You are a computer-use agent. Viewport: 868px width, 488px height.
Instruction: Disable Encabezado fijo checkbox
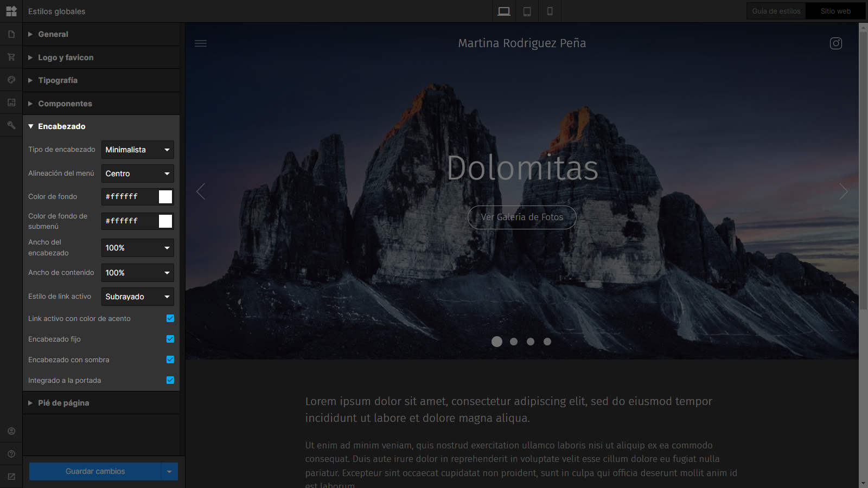point(170,339)
